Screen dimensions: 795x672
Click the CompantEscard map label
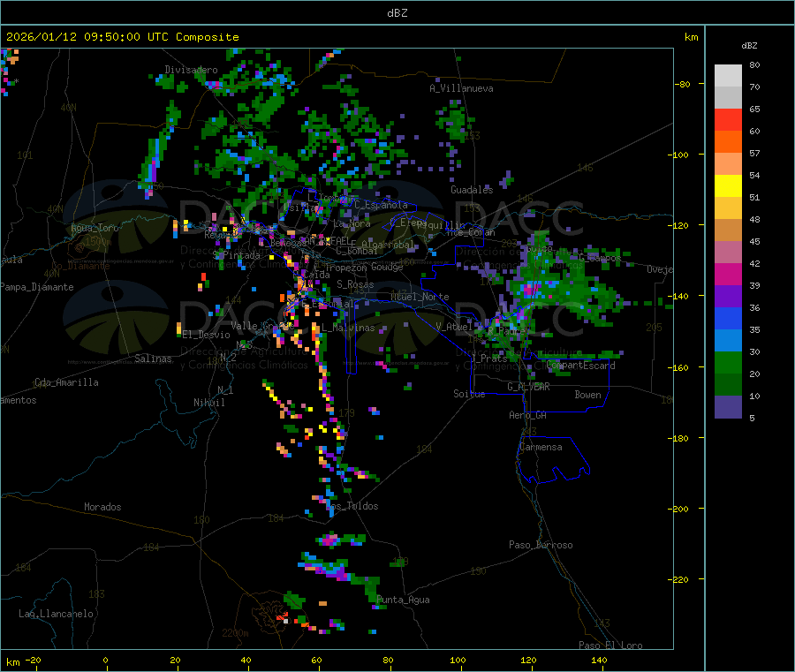pyautogui.click(x=580, y=366)
